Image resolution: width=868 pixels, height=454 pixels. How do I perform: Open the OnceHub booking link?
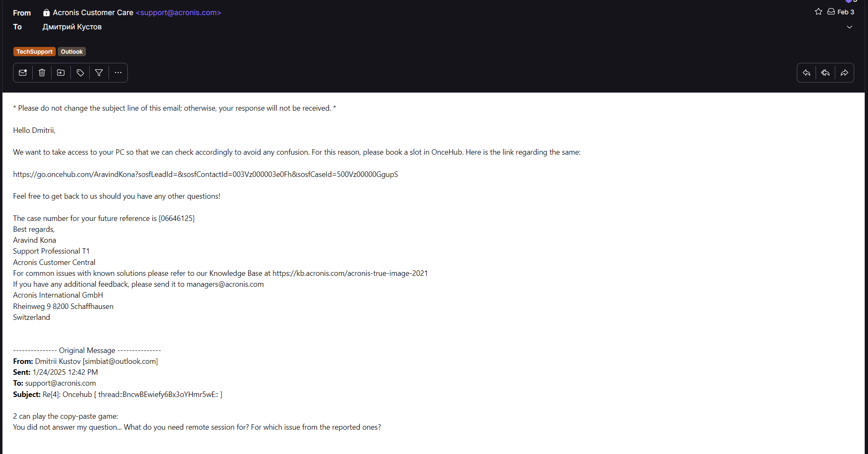pyautogui.click(x=205, y=174)
